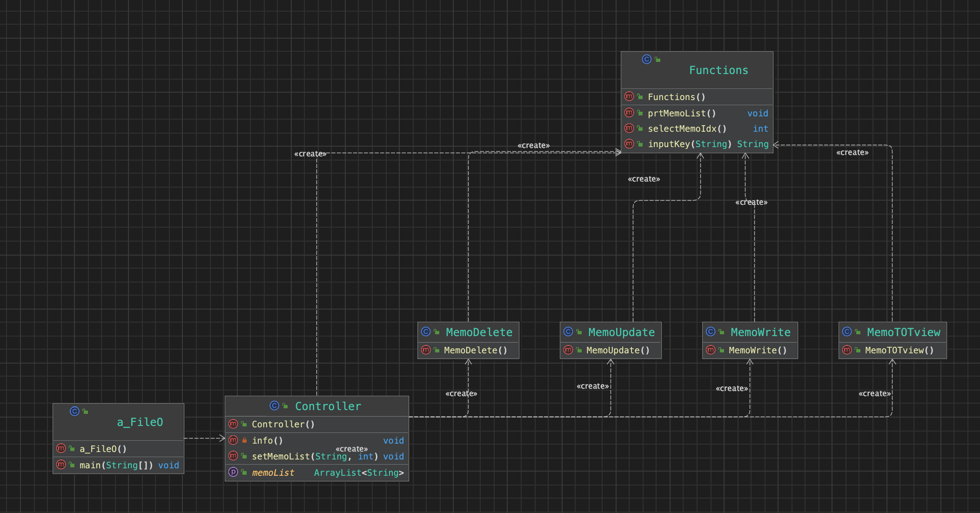Screen dimensions: 980x513
Task: Click the private lock icon beside info()
Action: point(244,440)
